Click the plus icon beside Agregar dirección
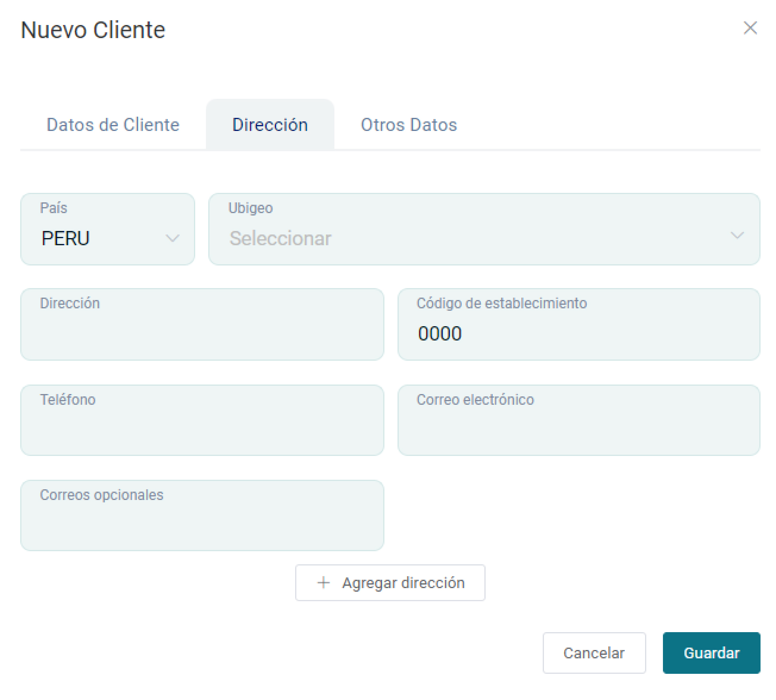This screenshot has height=700, width=776. tap(323, 582)
